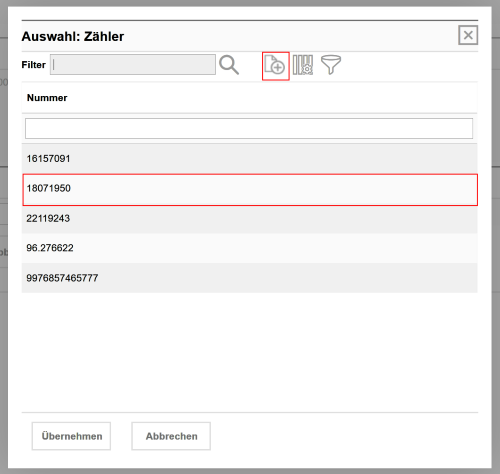This screenshot has height=474, width=500.
Task: Click the Abbrechen button
Action: [x=171, y=436]
